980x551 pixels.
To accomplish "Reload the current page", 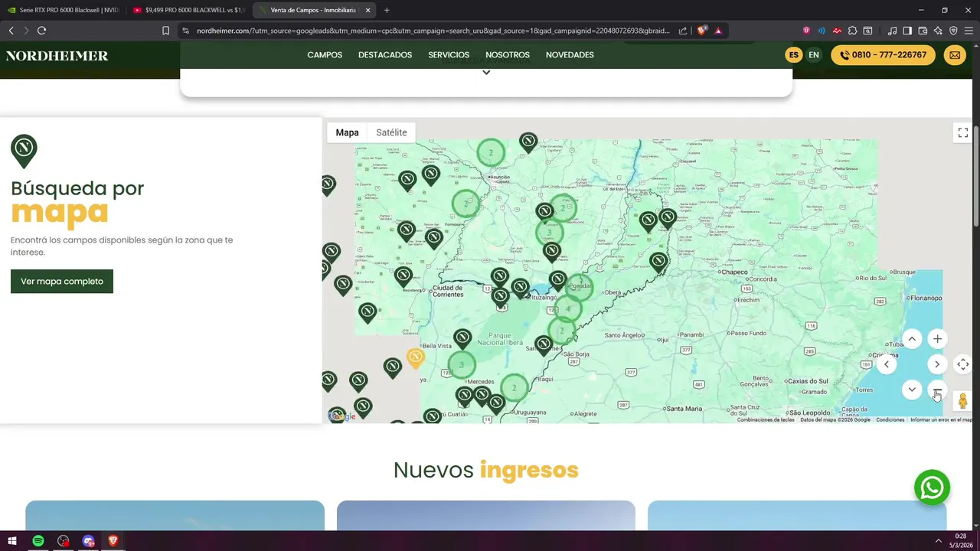I will pyautogui.click(x=41, y=31).
